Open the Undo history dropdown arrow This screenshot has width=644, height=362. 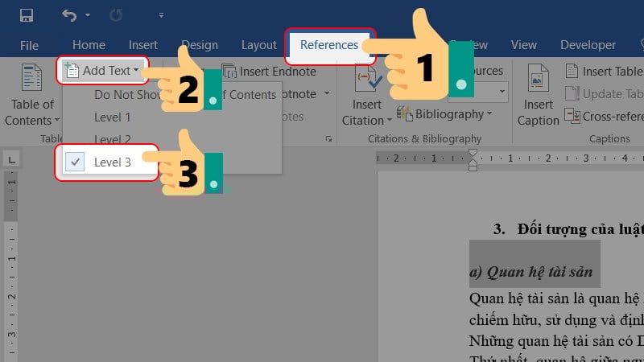pos(88,15)
